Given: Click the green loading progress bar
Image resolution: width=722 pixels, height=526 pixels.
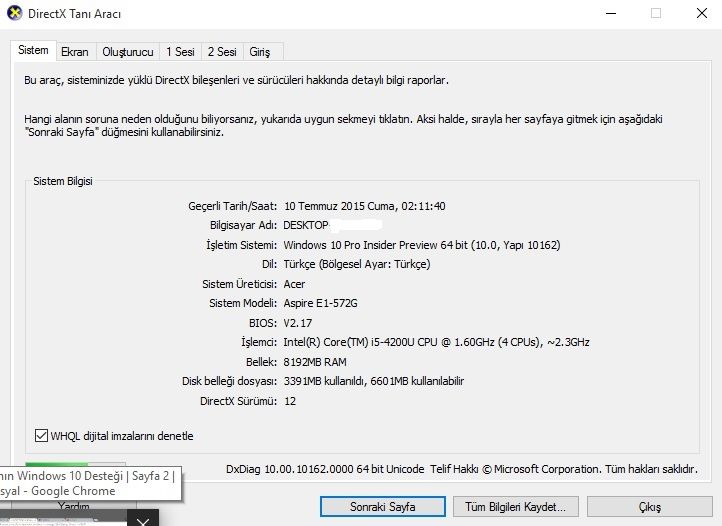Looking at the screenshot, I should click(75, 464).
